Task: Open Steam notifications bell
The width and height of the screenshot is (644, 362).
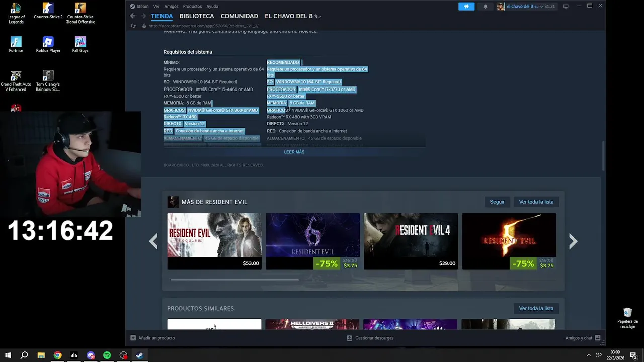Action: pos(485,6)
